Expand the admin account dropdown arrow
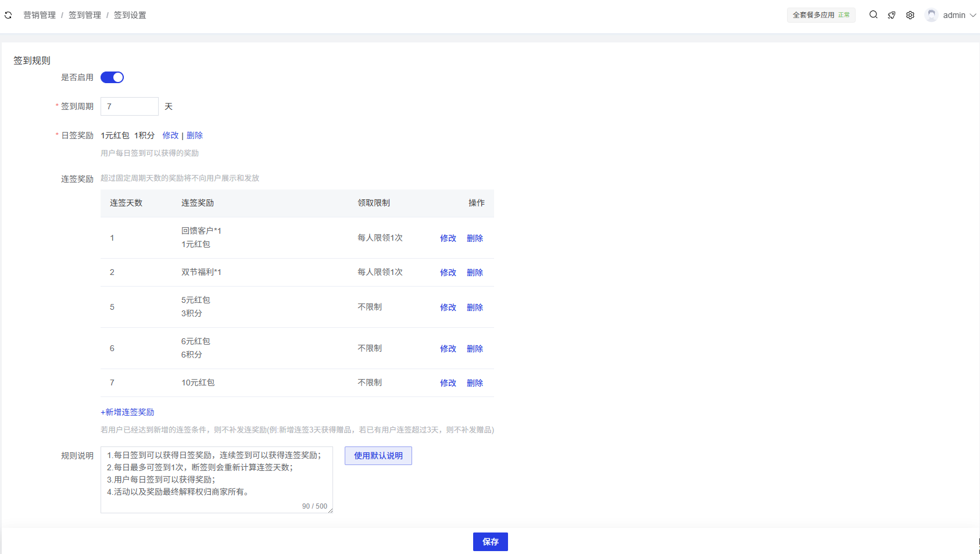This screenshot has height=554, width=980. [x=973, y=15]
